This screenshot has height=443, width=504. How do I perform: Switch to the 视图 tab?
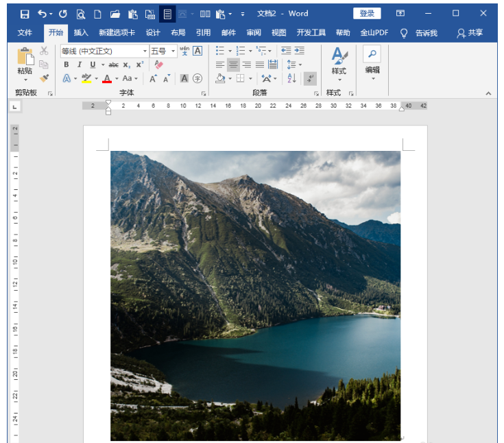click(x=278, y=32)
